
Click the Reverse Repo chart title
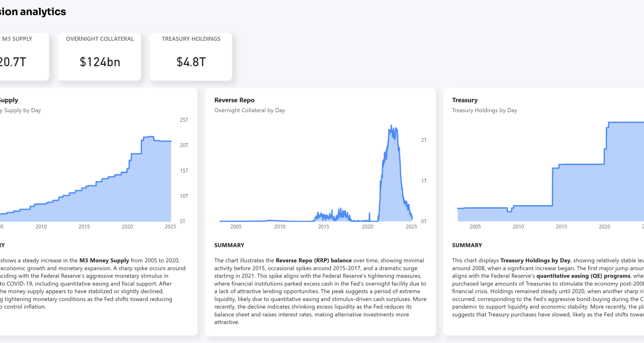tap(234, 100)
